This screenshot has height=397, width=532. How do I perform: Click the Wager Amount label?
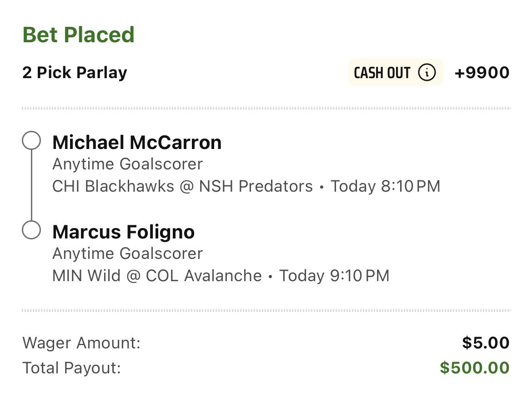tap(81, 343)
